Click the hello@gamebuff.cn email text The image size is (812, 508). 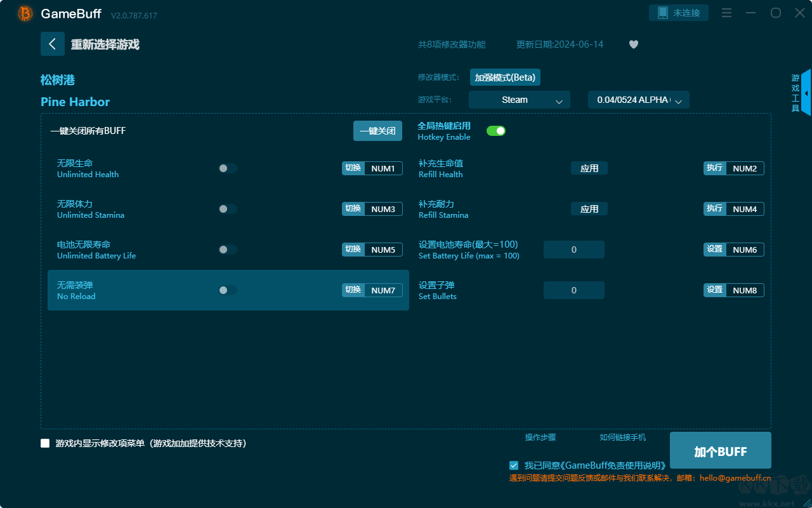coord(735,478)
